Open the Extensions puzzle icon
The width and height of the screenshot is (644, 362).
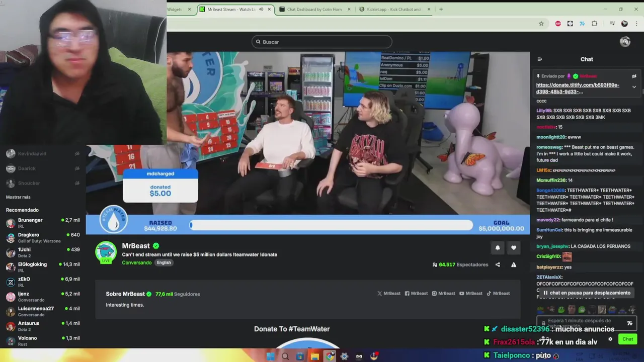click(595, 24)
